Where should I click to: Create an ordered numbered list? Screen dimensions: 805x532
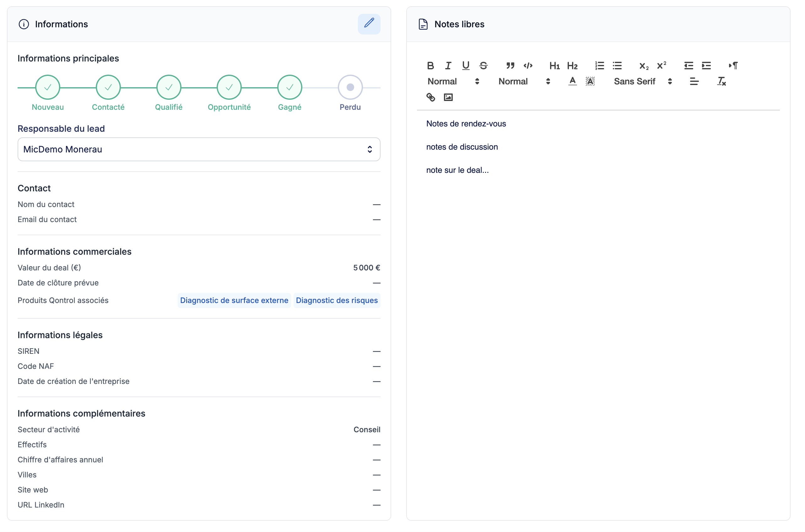[x=599, y=66]
